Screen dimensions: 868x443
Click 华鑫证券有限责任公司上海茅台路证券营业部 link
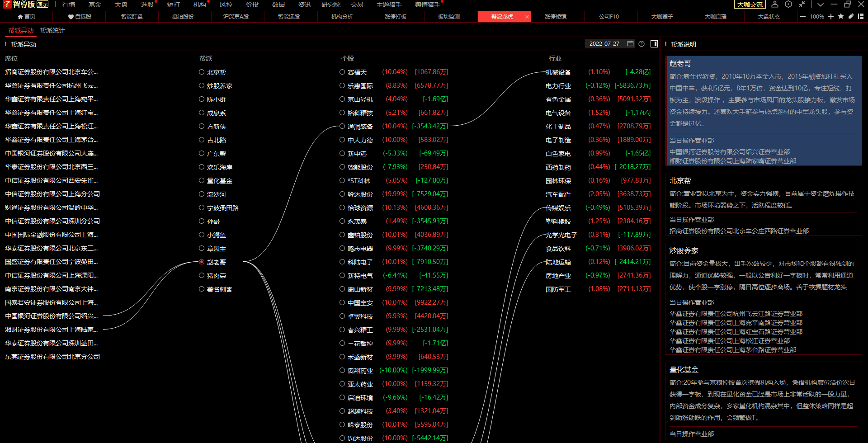733,350
